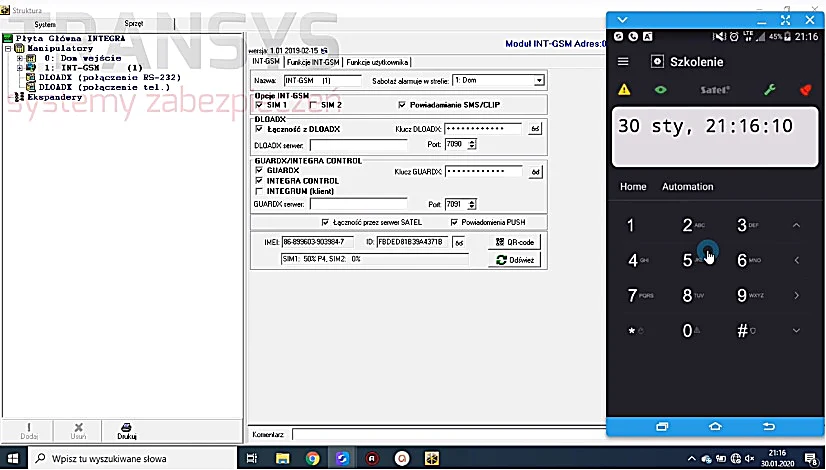
Task: Collapse the Manipulatory tree node
Action: [x=8, y=48]
